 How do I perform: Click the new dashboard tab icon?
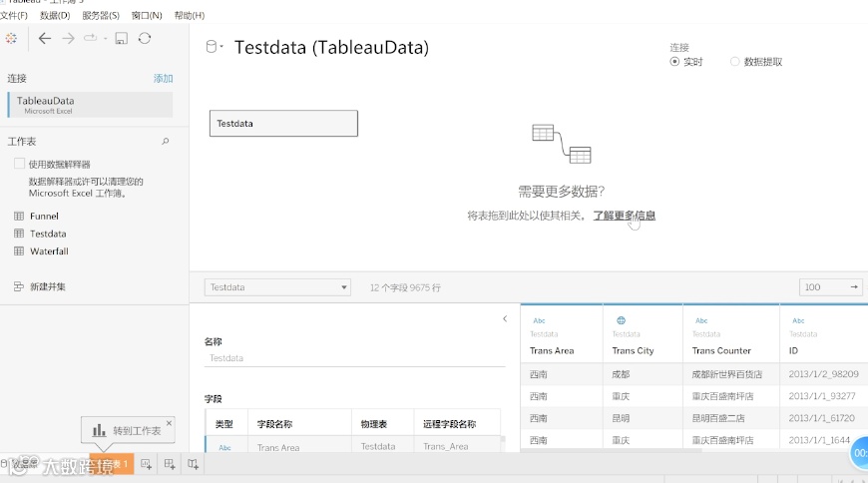click(170, 464)
